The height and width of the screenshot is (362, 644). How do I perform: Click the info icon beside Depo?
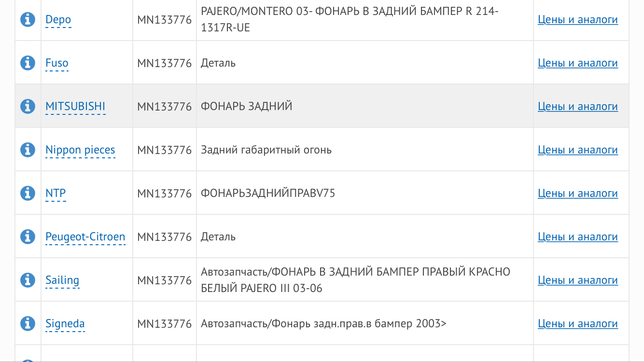28,19
